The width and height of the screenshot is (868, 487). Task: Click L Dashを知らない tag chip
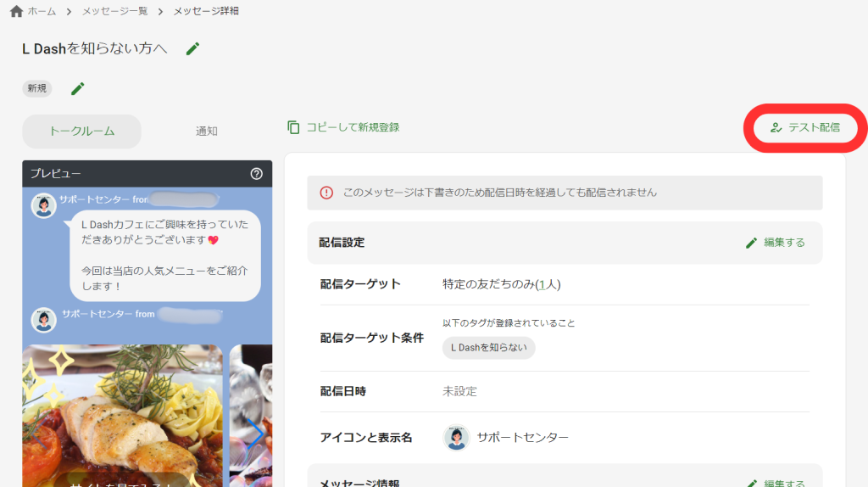[x=489, y=348]
